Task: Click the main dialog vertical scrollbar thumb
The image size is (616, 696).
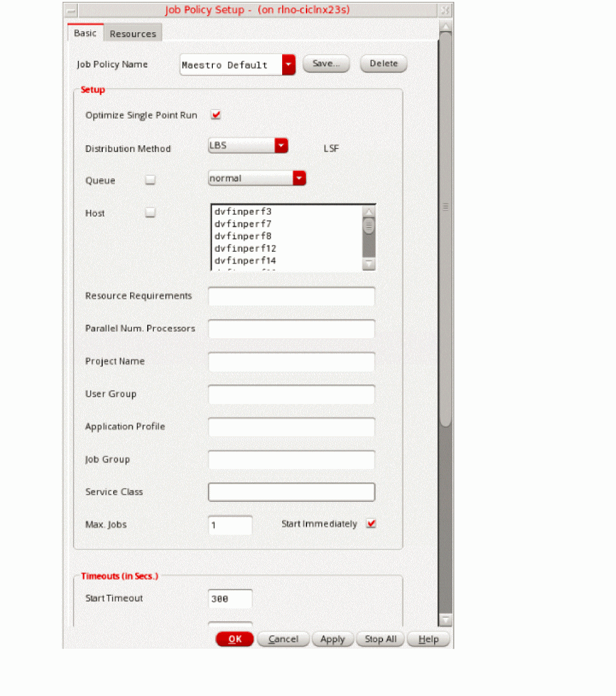Action: (x=446, y=229)
